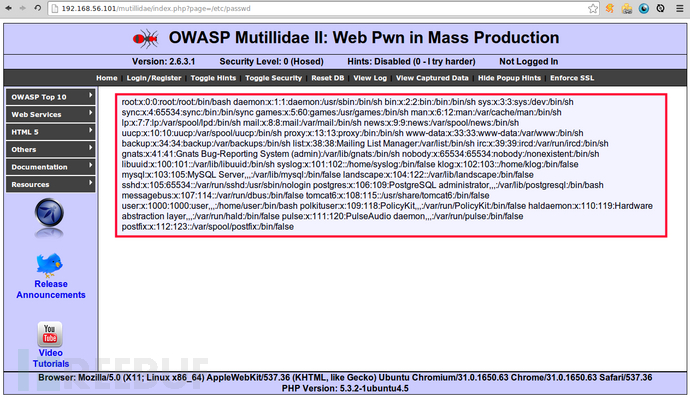Click Enforce SSL
690x398 pixels.
click(x=572, y=78)
